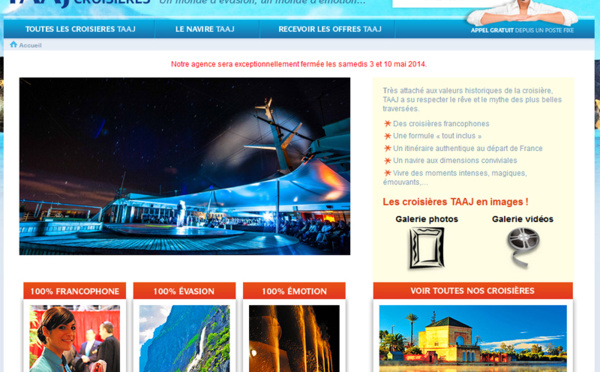
Task: Open the Galerie photos frame icon
Action: 427,248
